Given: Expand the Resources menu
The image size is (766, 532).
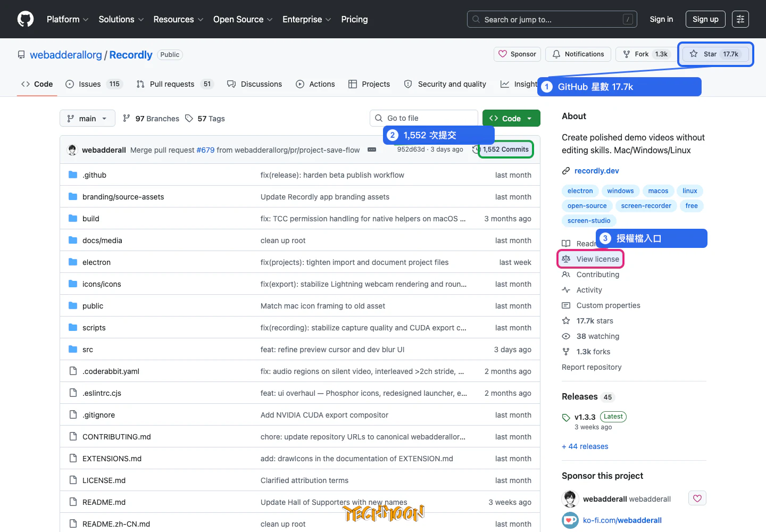Looking at the screenshot, I should (178, 19).
